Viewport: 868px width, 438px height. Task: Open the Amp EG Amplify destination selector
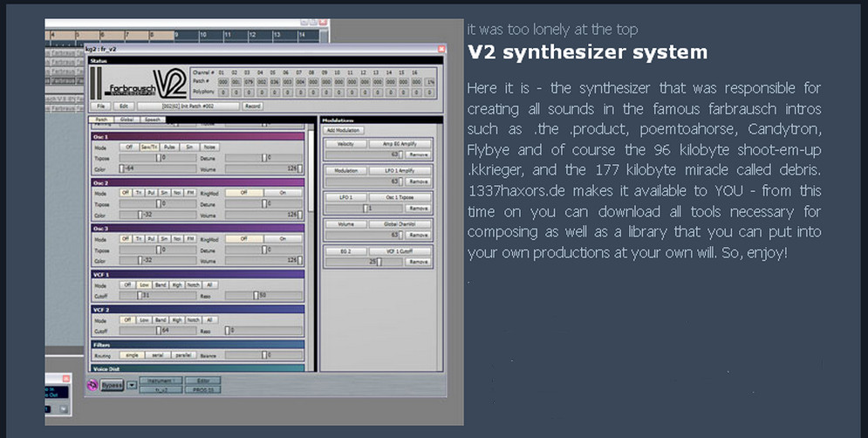400,144
